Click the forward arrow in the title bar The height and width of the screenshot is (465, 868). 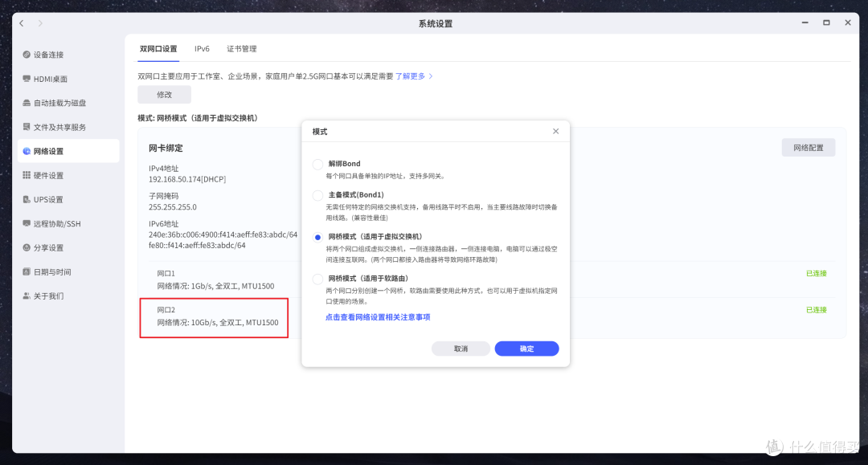(x=40, y=23)
